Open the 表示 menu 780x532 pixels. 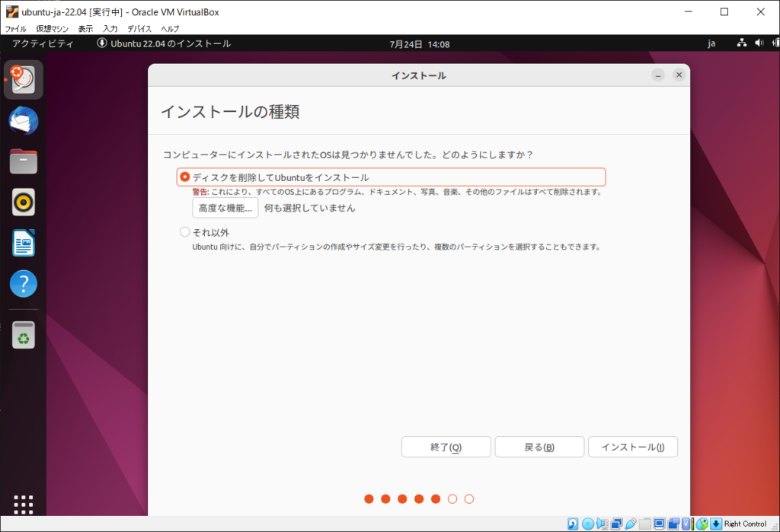[85, 29]
